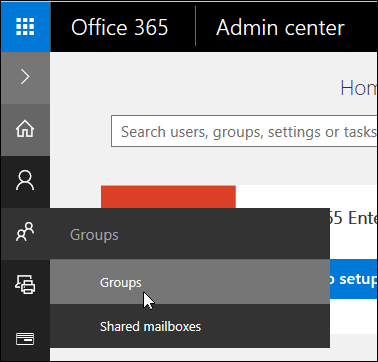Image resolution: width=378 pixels, height=362 pixels.
Task: Click the red tile on Home
Action: (x=168, y=197)
